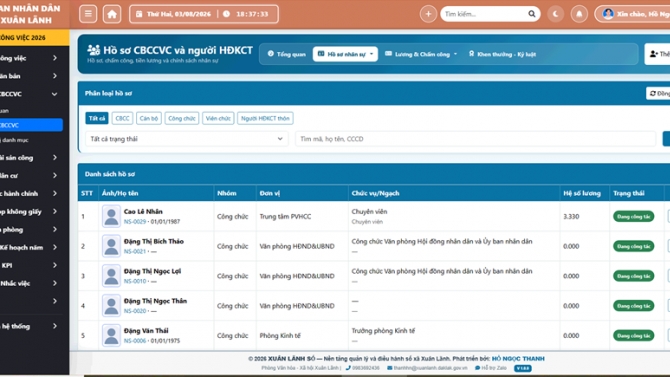Open Tất cả trạng thái dropdown

186,139
